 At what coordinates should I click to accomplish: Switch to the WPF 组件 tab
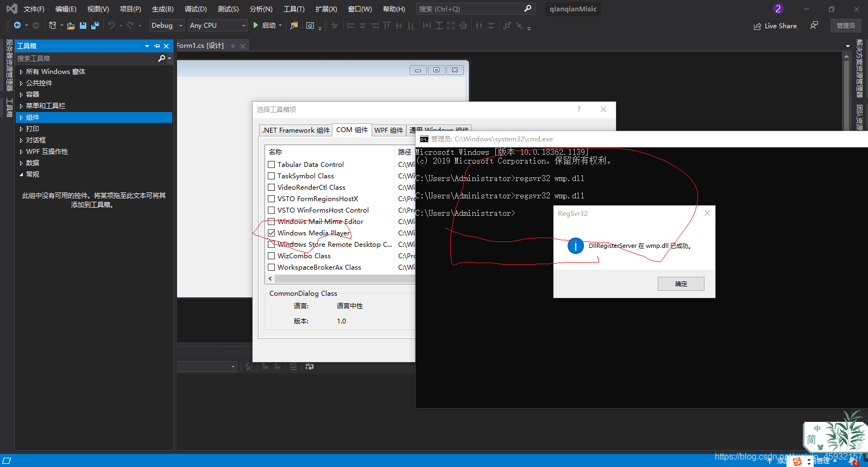tap(388, 130)
